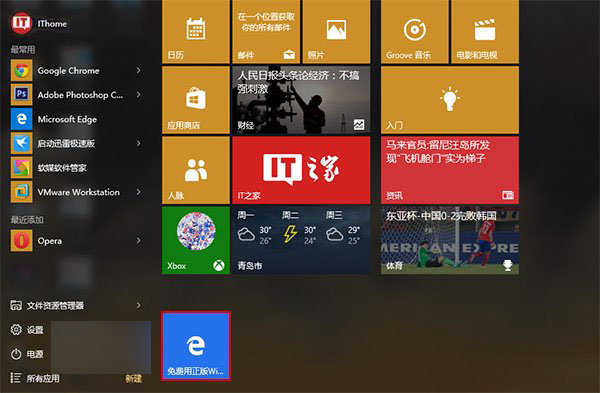
Task: Open the Mail tile (邮件)
Action: [266, 31]
